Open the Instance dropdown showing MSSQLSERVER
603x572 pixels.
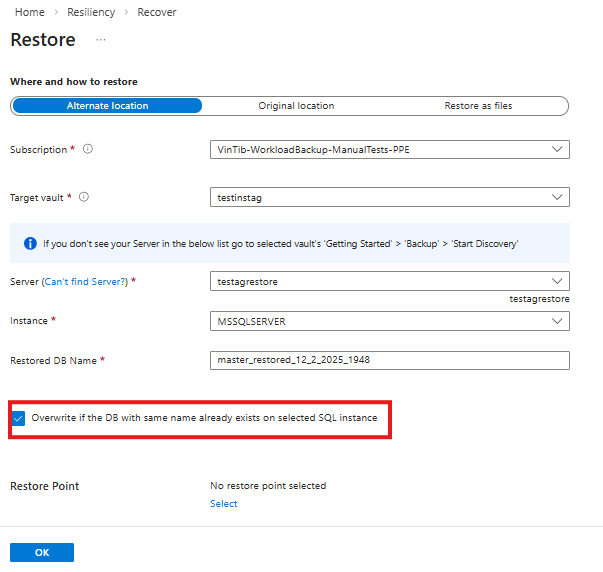coord(390,321)
